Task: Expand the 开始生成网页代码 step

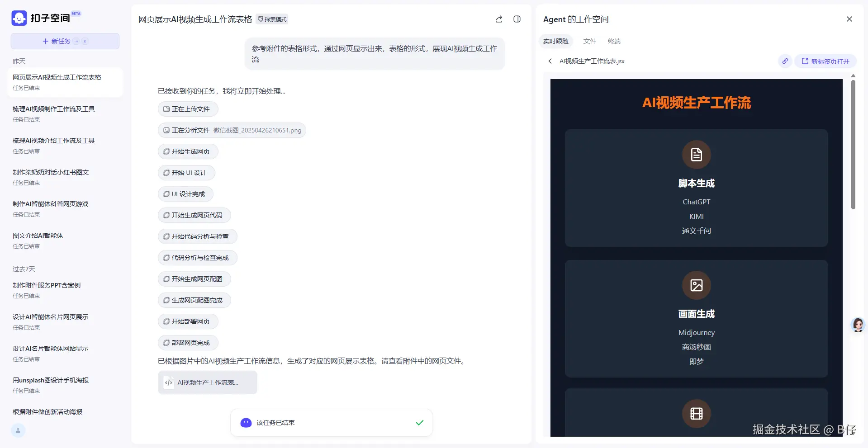Action: pos(194,215)
